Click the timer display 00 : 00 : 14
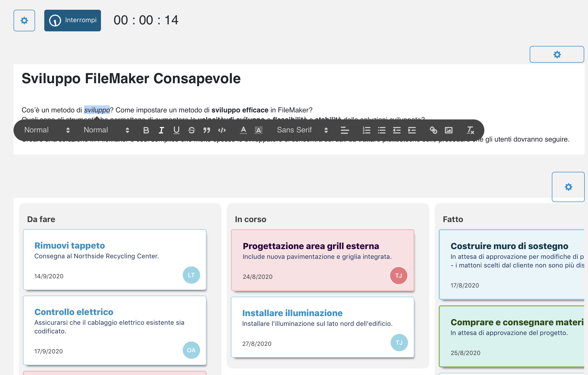The width and height of the screenshot is (588, 375). [x=146, y=20]
